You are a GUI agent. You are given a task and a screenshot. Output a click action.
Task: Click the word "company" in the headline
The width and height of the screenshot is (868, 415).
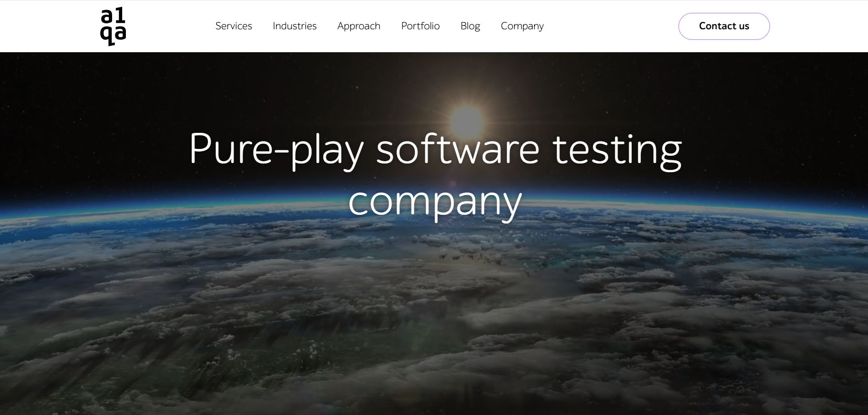click(435, 202)
